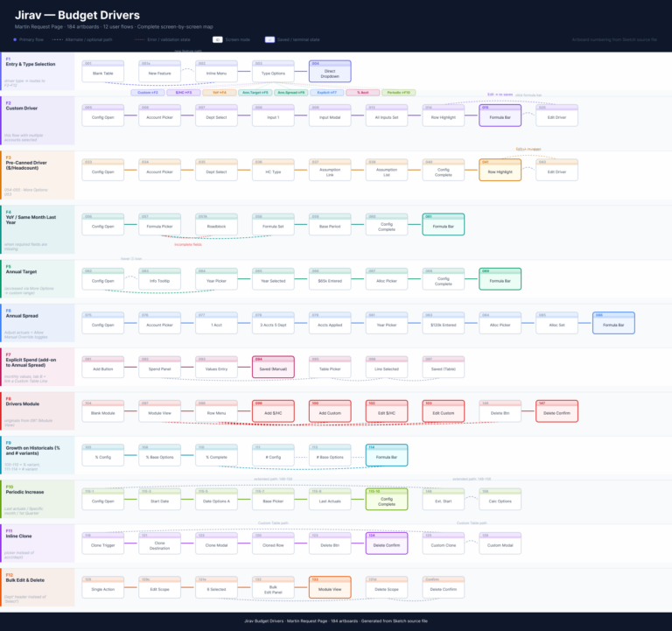This screenshot has height=631, width=672.
Task: Click the Blank Table artboard node
Action: 103,74
